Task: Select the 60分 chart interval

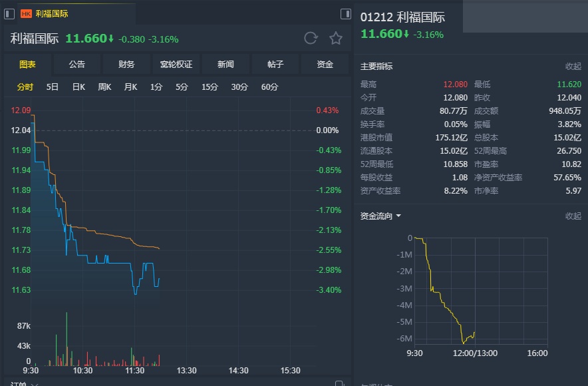Action: [x=269, y=87]
